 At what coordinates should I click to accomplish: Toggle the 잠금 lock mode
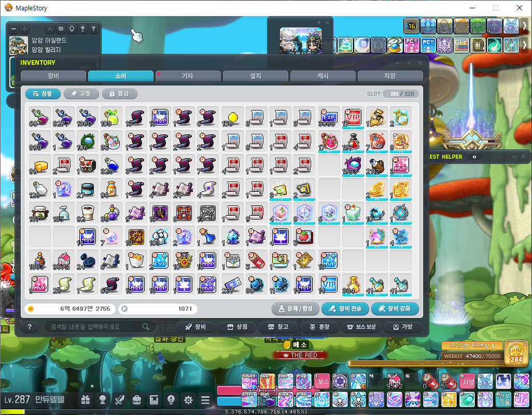119,94
